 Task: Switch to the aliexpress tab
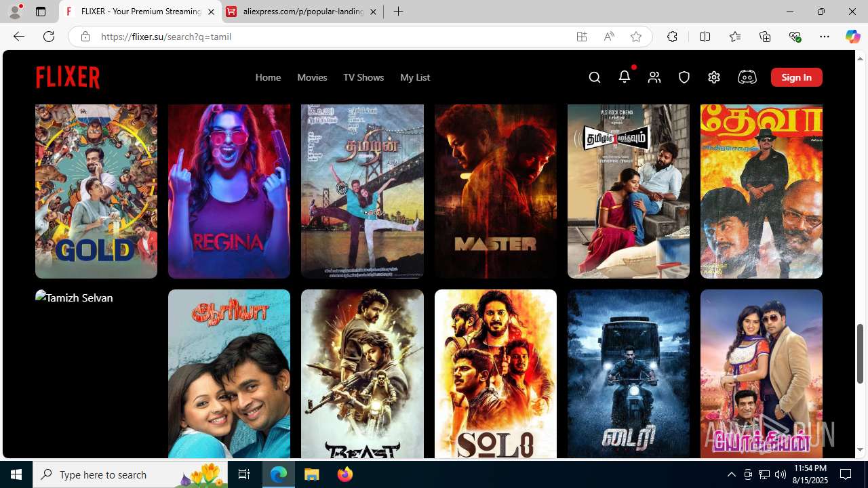coord(302,12)
